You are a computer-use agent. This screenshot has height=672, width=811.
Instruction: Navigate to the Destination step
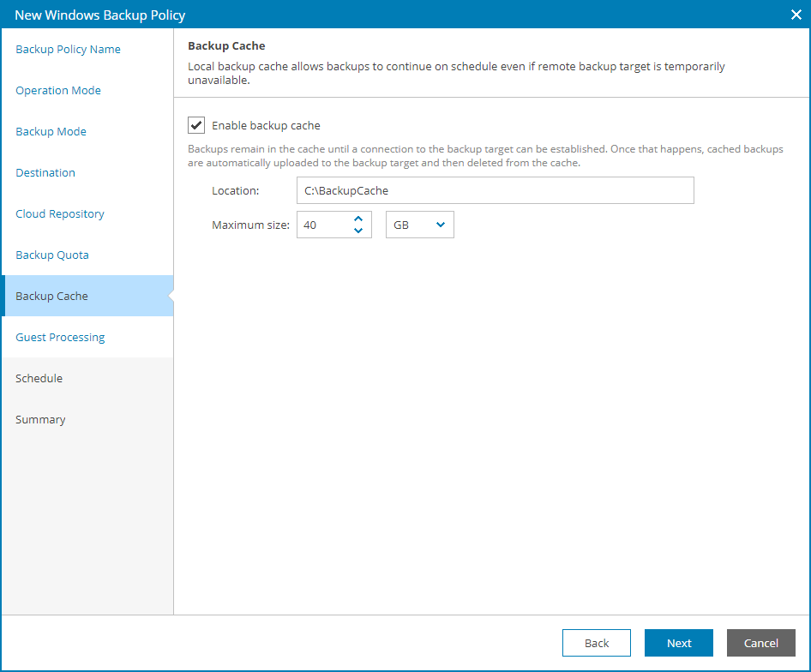click(x=45, y=172)
